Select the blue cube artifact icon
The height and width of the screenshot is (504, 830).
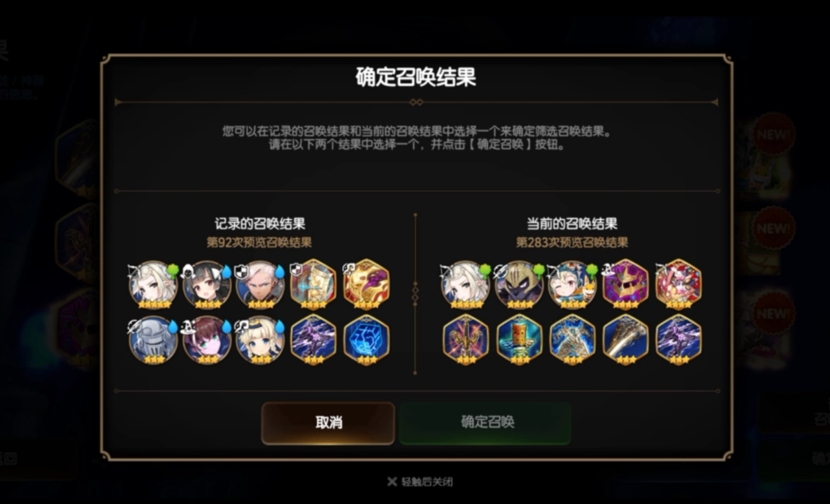367,339
